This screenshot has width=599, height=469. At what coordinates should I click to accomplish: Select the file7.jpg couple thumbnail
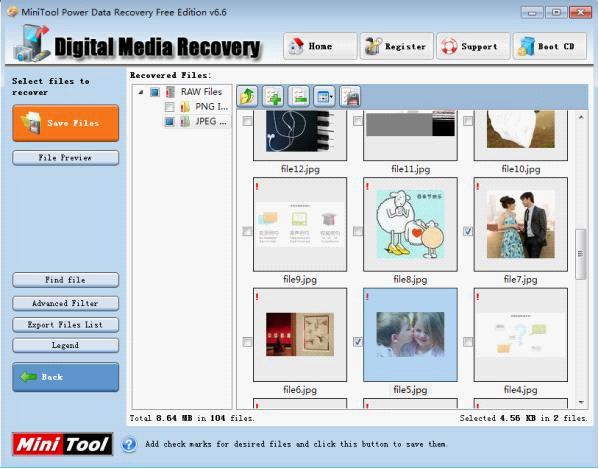coord(521,225)
